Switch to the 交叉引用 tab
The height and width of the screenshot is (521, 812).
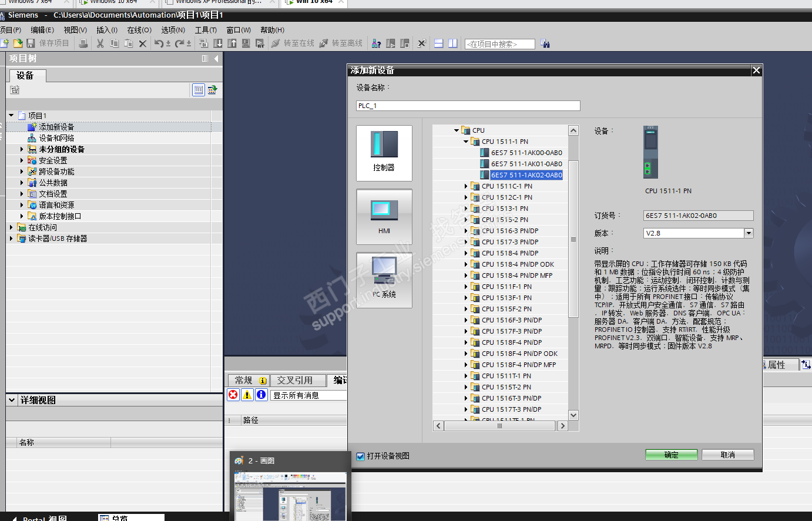(294, 380)
